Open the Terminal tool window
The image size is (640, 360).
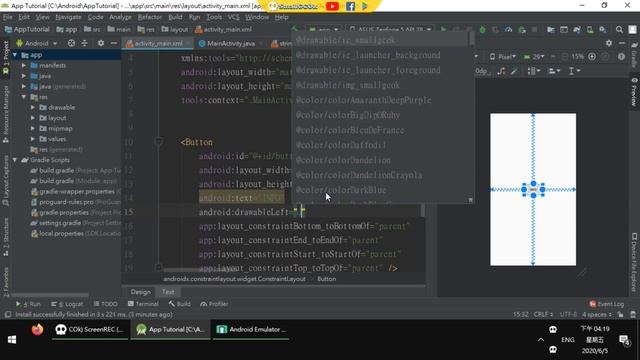point(143,304)
